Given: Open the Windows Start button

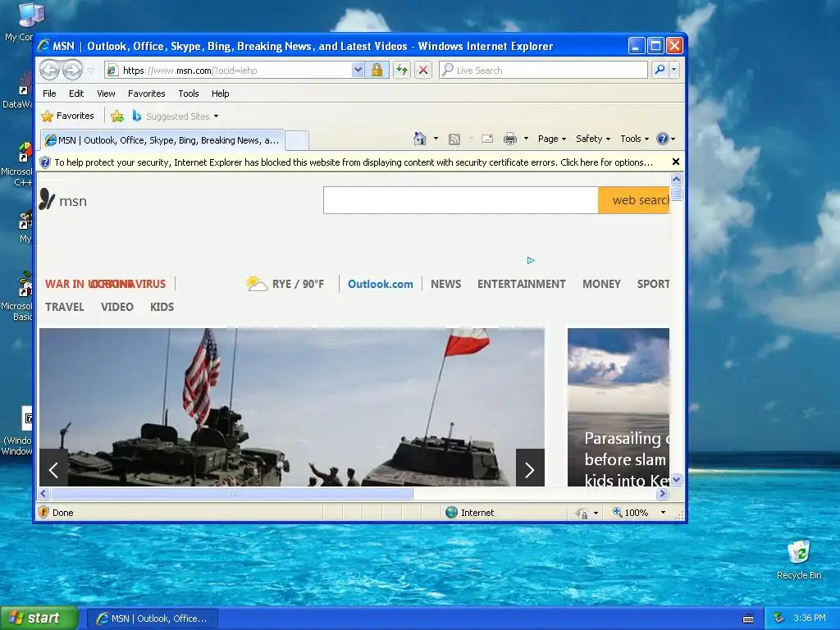Looking at the screenshot, I should tap(39, 619).
